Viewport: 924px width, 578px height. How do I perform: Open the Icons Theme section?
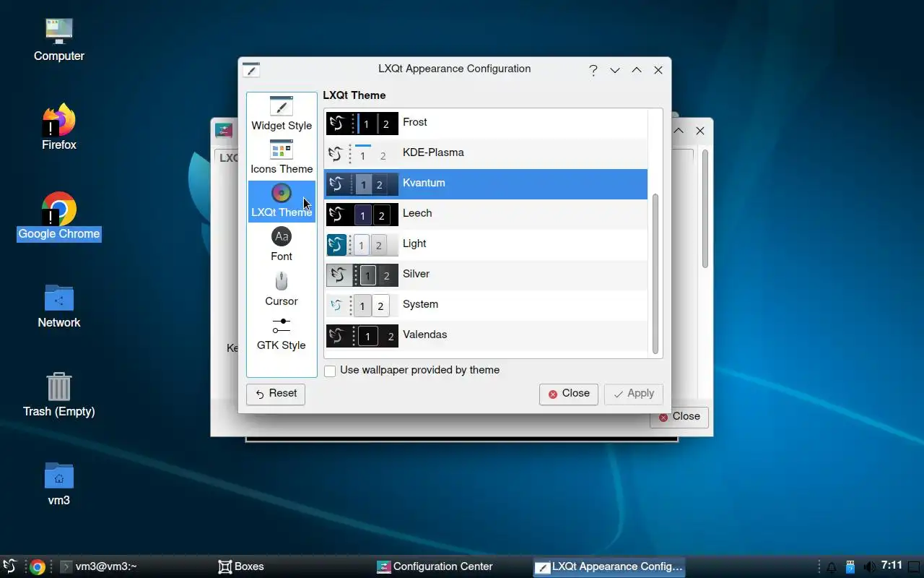282,158
